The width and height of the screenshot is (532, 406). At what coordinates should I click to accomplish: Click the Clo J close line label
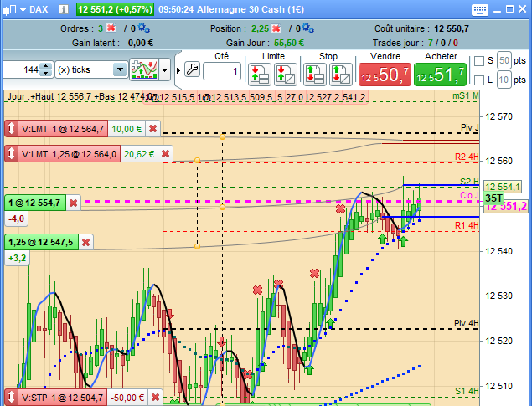tap(469, 195)
